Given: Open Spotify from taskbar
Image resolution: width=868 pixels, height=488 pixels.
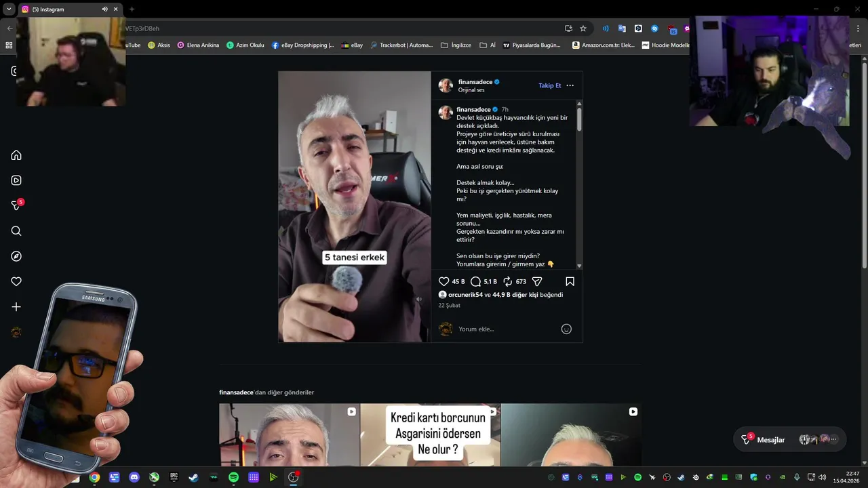Looking at the screenshot, I should 233,477.
